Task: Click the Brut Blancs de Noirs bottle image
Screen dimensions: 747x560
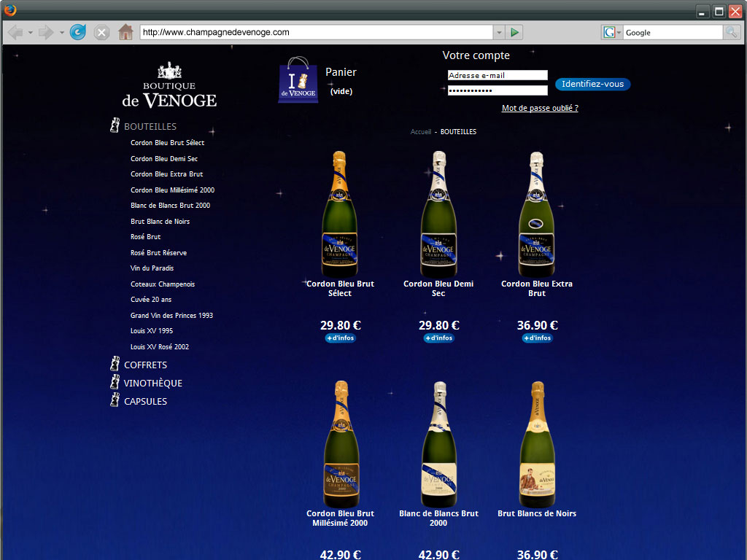Action: 537,444
